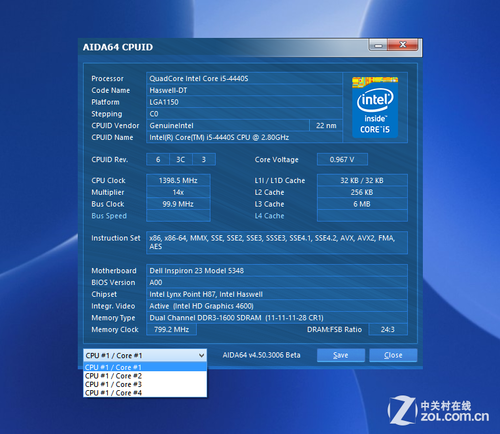The height and width of the screenshot is (434, 500).
Task: Click the CPUID Name Intel(R) Core(TM) i5-4440S value
Action: (244, 137)
